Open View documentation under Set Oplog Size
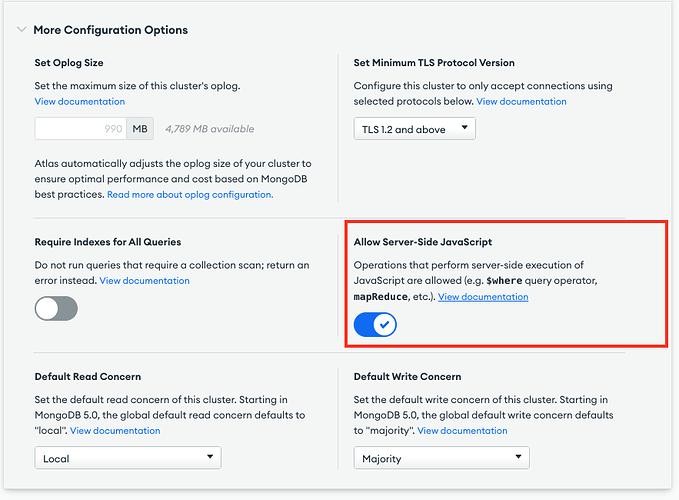The image size is (679, 500). [x=80, y=101]
